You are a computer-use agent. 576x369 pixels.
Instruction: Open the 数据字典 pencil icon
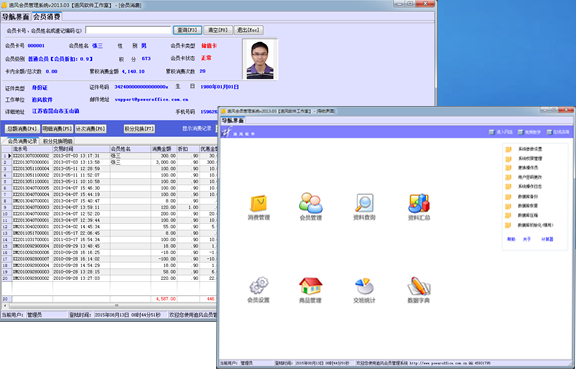419,286
